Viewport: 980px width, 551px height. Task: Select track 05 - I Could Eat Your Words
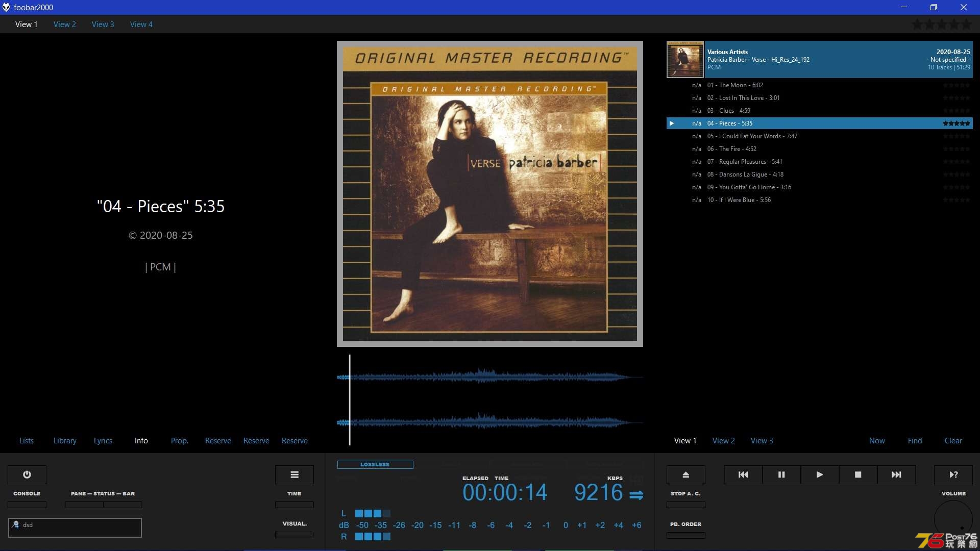pyautogui.click(x=820, y=136)
